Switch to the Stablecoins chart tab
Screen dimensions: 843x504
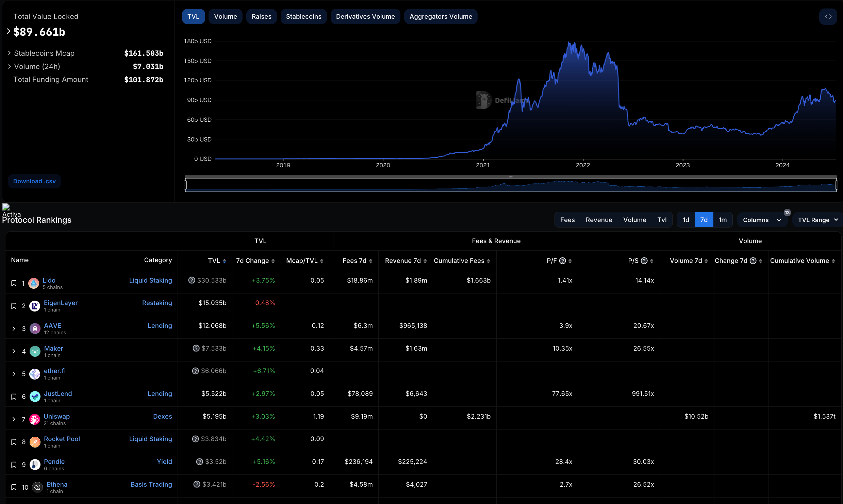coord(303,17)
